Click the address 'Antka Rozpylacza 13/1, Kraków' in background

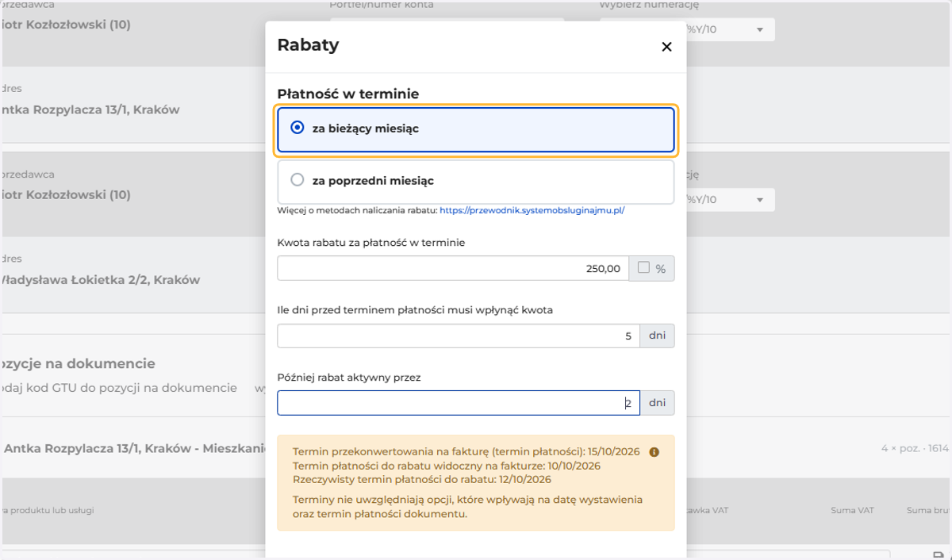[x=89, y=110]
